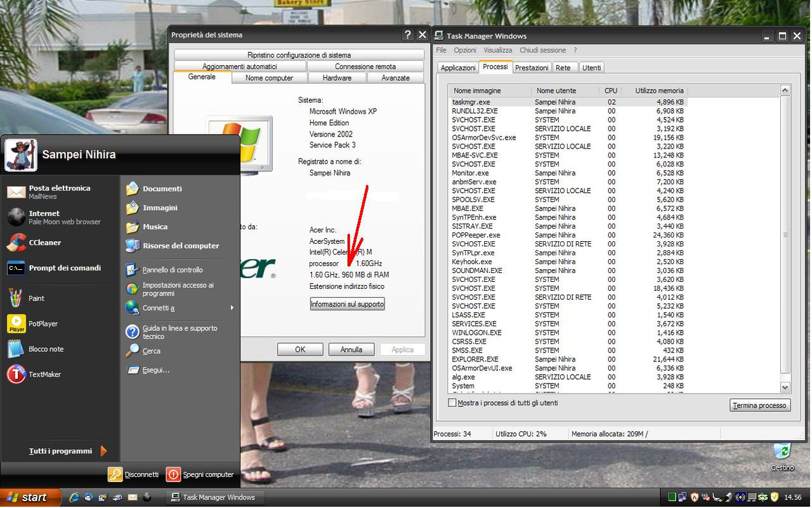Click the start button

tap(30, 497)
